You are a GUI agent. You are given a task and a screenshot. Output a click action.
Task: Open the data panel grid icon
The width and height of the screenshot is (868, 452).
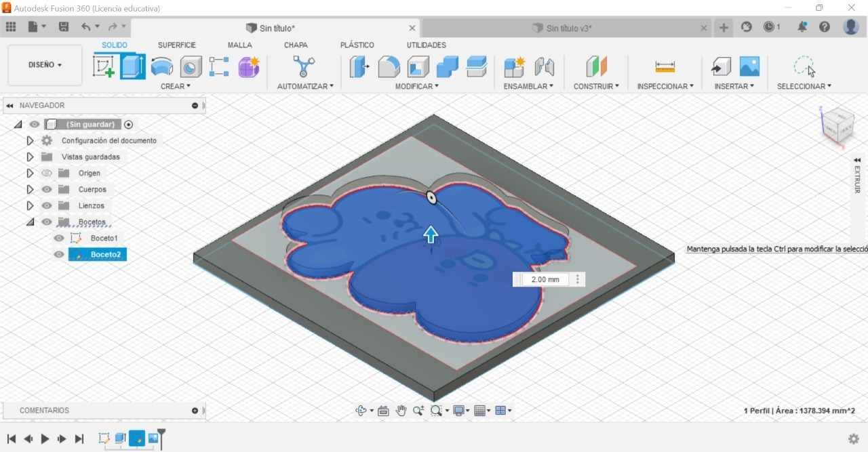point(11,27)
